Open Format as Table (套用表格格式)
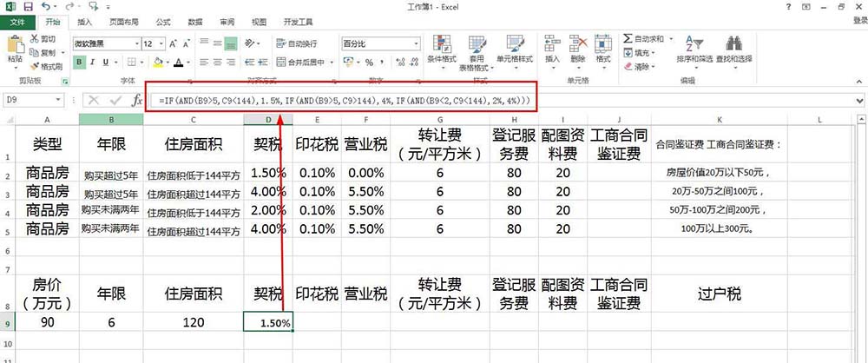 pyautogui.click(x=477, y=53)
